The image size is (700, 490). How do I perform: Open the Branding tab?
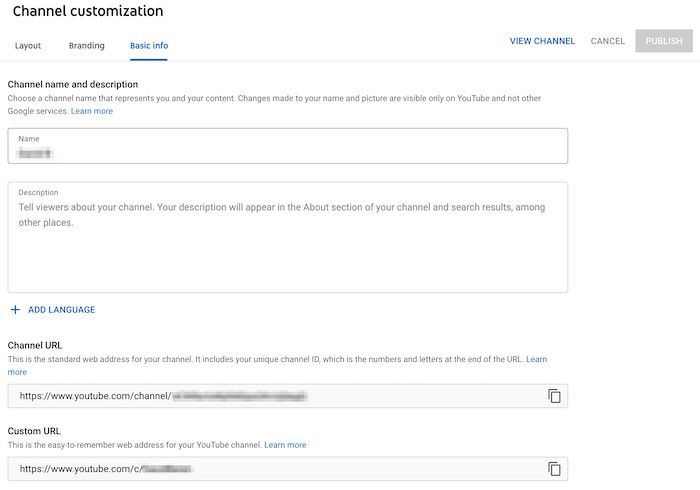point(87,46)
